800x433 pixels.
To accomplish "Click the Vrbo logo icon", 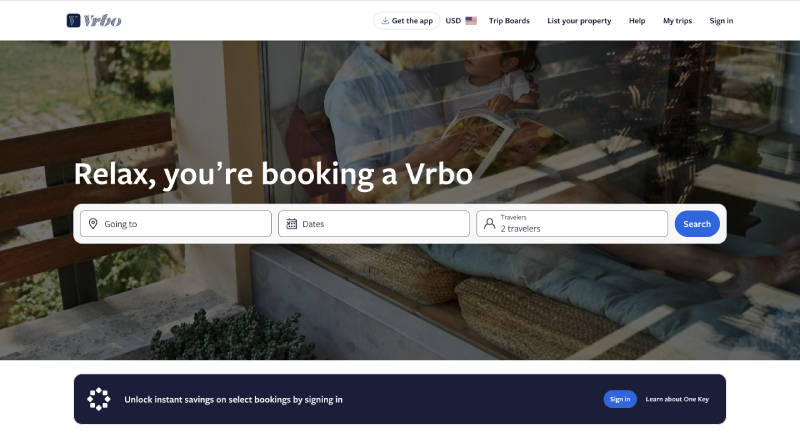I will point(73,20).
